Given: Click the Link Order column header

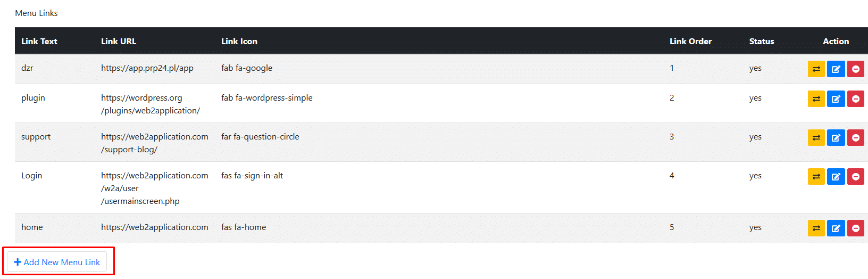Looking at the screenshot, I should point(690,41).
